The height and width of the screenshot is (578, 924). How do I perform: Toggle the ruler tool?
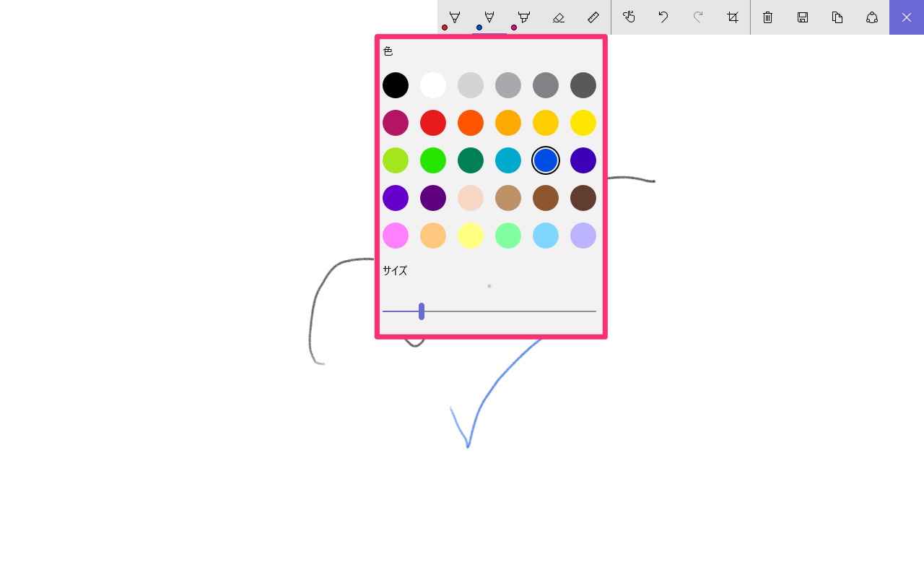[x=593, y=17]
